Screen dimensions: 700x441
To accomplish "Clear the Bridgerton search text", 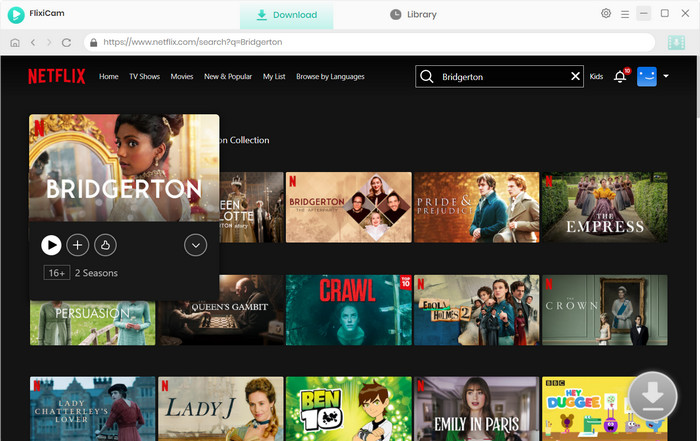I will (x=575, y=76).
